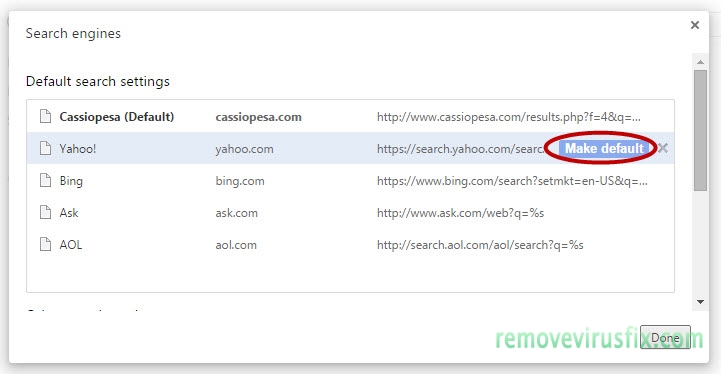Select the Ask engine name
The width and height of the screenshot is (721, 374).
[x=69, y=213]
